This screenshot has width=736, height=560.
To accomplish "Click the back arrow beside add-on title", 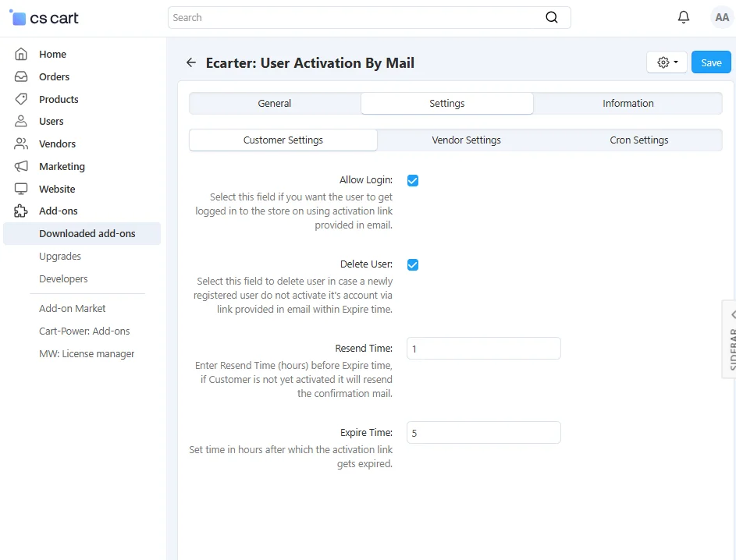I will [x=191, y=62].
